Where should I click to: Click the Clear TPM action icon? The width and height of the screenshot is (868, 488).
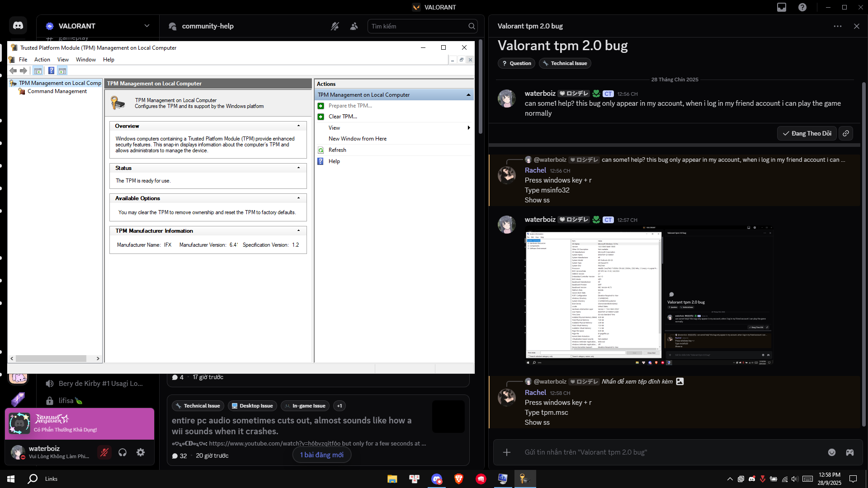(321, 117)
